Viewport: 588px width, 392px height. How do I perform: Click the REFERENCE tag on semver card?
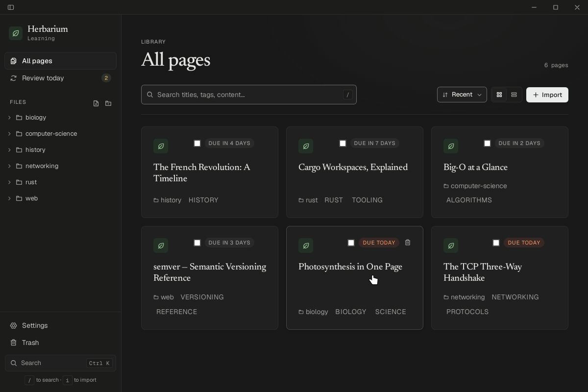pos(176,312)
